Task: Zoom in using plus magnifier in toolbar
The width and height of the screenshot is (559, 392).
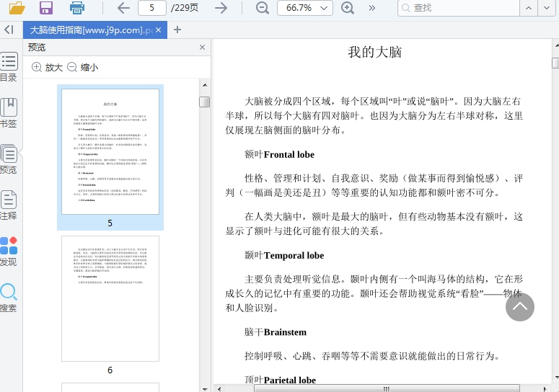Action: 348,8
